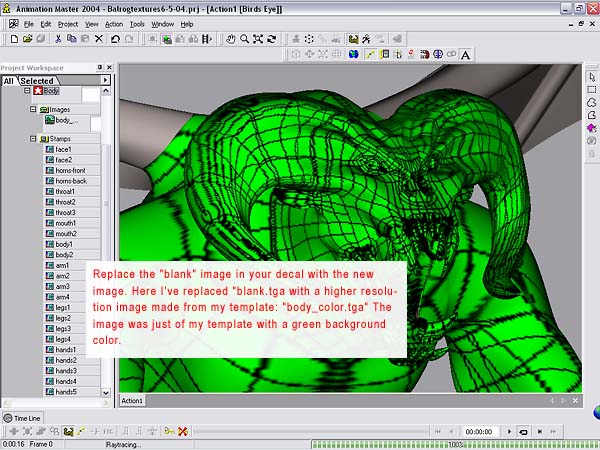Select the Zoom magnifier tool

click(x=243, y=39)
